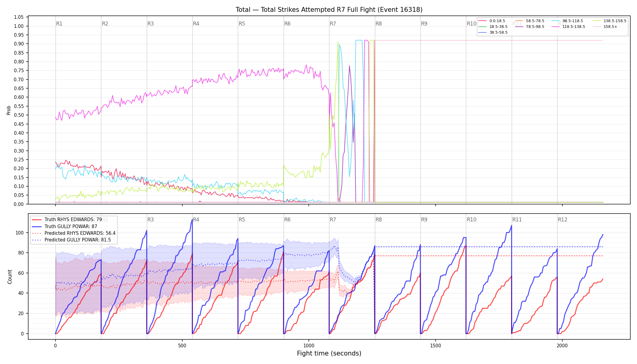Image resolution: width=637 pixels, height=364 pixels.
Task: Select the 98.5-118.5 legend label
Action: click(x=573, y=21)
